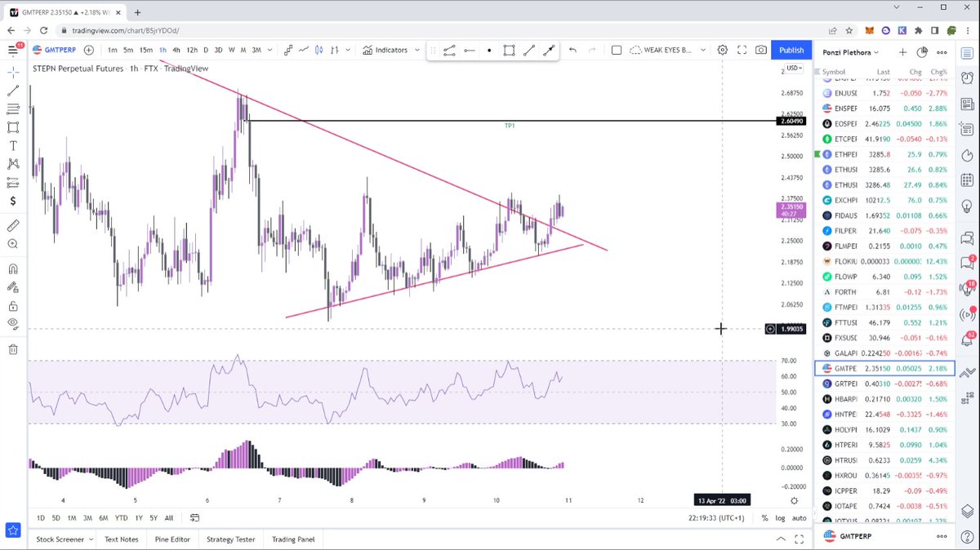Open the prediction and measurement tools
The height and width of the screenshot is (550, 980).
click(x=13, y=183)
